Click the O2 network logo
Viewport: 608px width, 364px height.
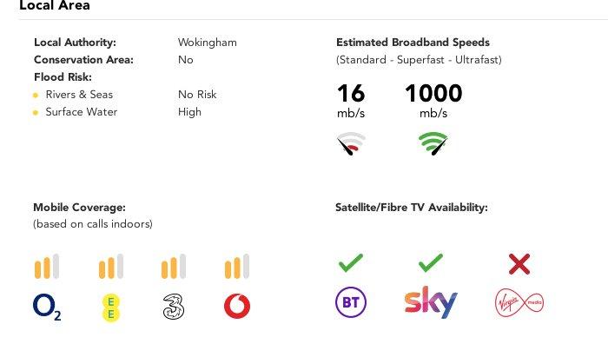(x=47, y=307)
